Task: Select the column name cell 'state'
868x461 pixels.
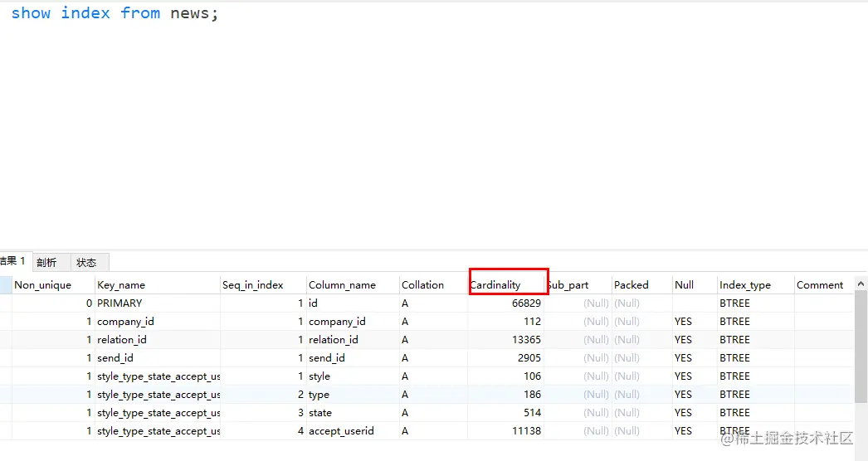Action: point(353,413)
